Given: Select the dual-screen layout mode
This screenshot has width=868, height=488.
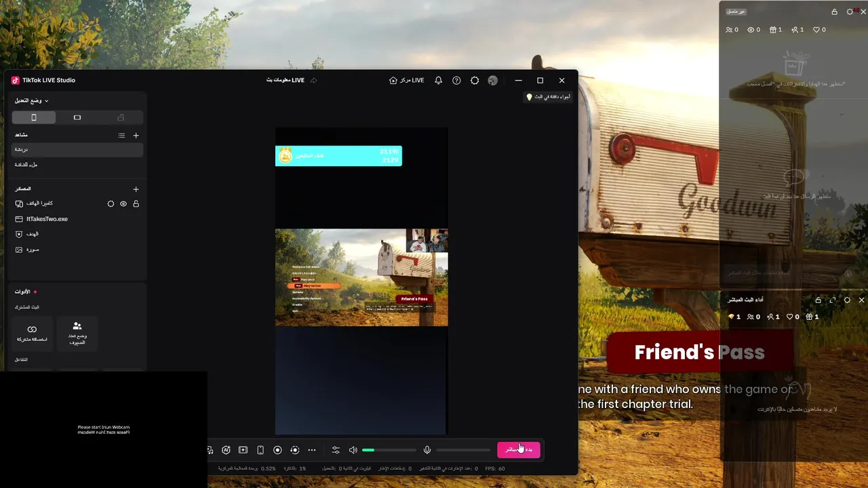Looking at the screenshot, I should coord(121,117).
